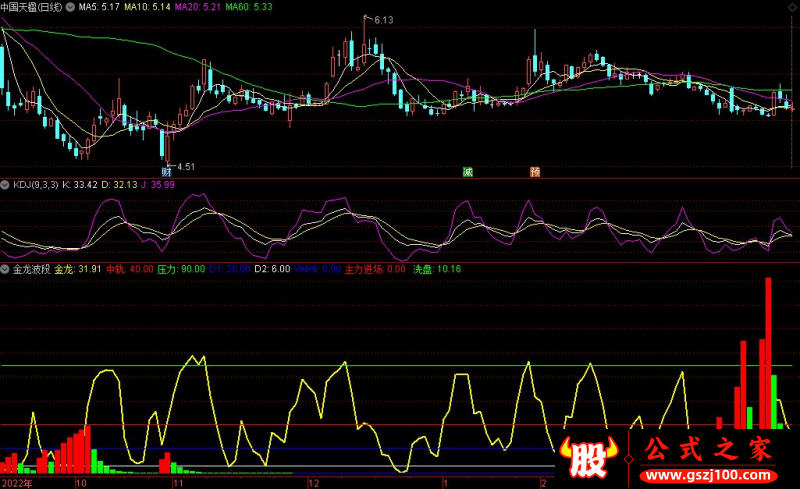Click the orange 预 event marker
800x489 pixels.
(535, 172)
